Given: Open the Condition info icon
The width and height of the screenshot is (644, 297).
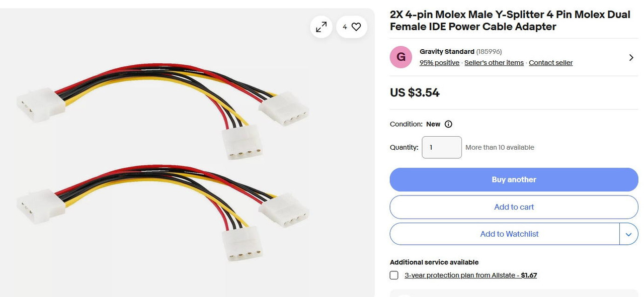Looking at the screenshot, I should click(448, 124).
